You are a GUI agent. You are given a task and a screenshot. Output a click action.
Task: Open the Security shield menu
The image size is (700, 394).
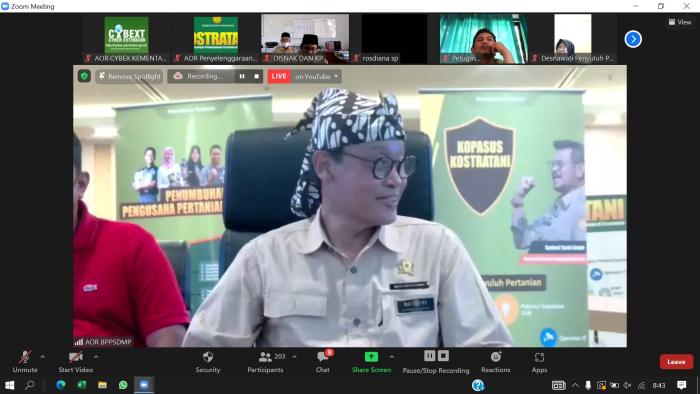pos(208,362)
